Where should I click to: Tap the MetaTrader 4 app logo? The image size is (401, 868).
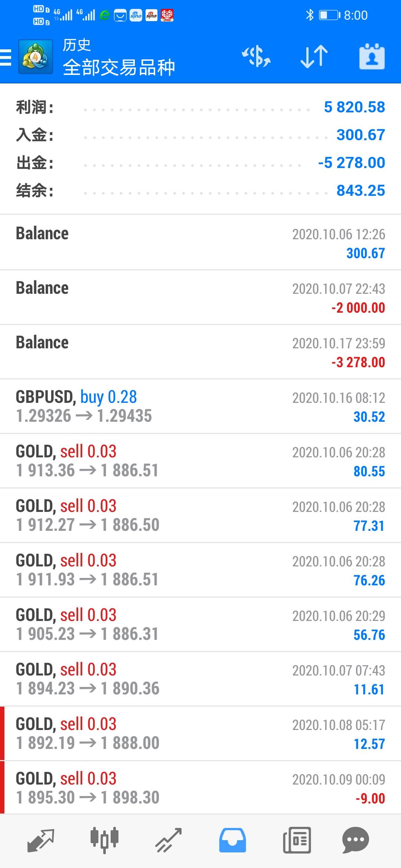coord(36,57)
